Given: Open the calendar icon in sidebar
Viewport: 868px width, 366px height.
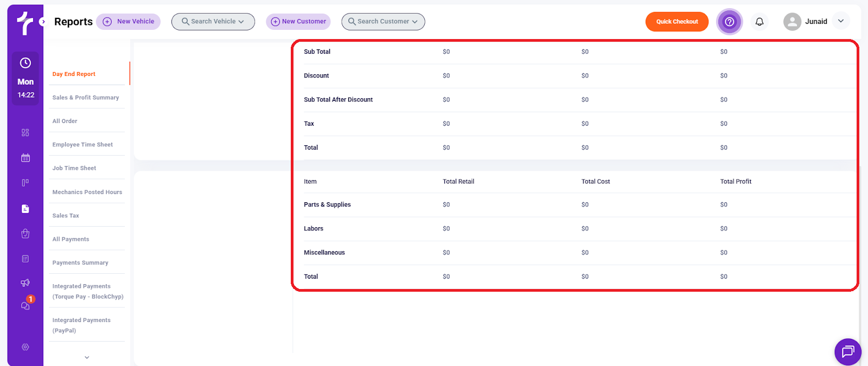Looking at the screenshot, I should click(25, 158).
